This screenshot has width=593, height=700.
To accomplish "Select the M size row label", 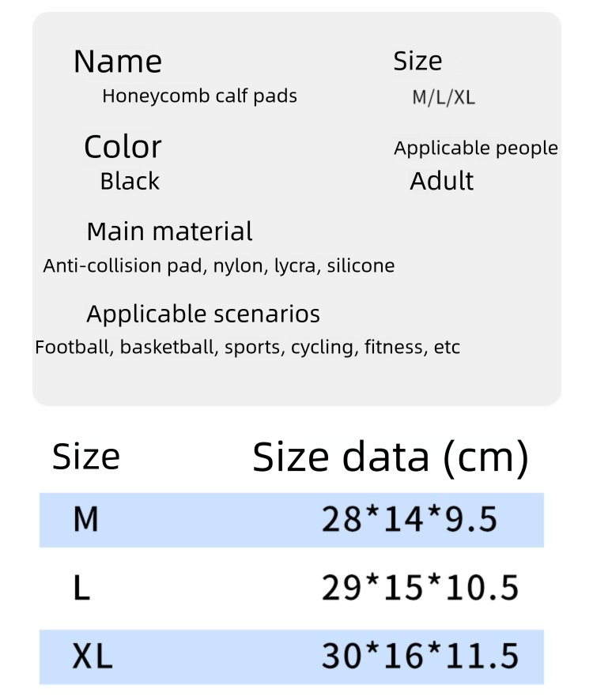I will [85, 520].
